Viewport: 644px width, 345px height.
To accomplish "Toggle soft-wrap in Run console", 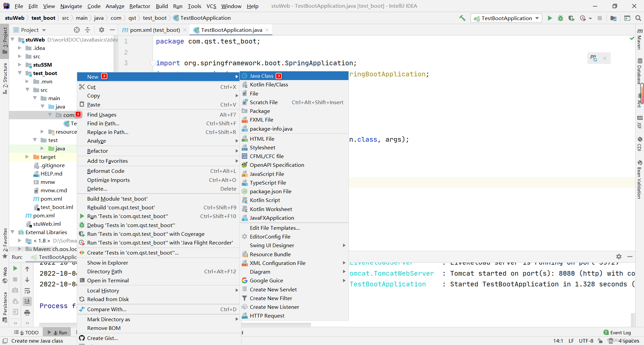I will coord(27,290).
